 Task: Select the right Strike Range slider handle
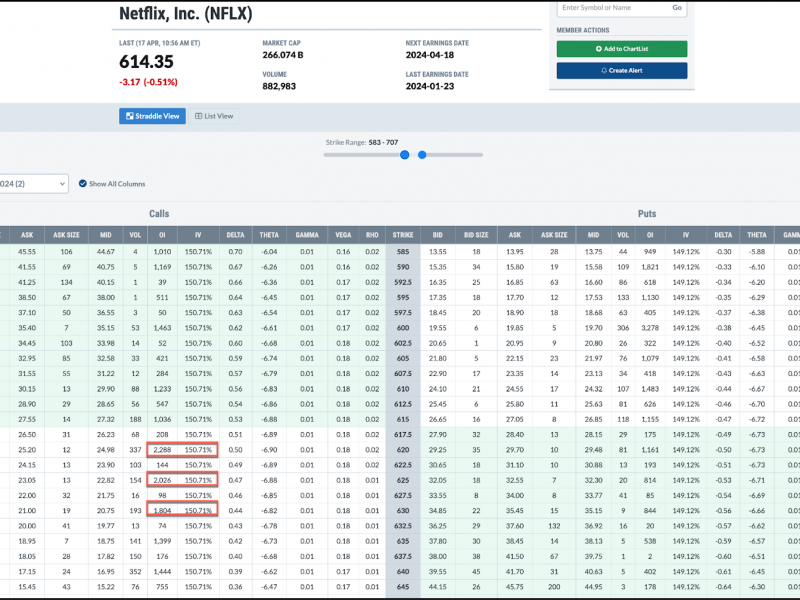422,155
